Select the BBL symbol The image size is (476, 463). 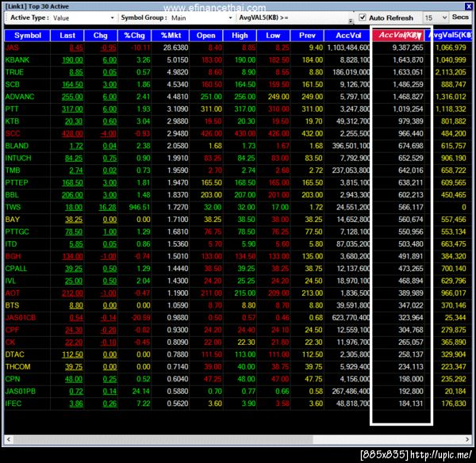click(12, 195)
